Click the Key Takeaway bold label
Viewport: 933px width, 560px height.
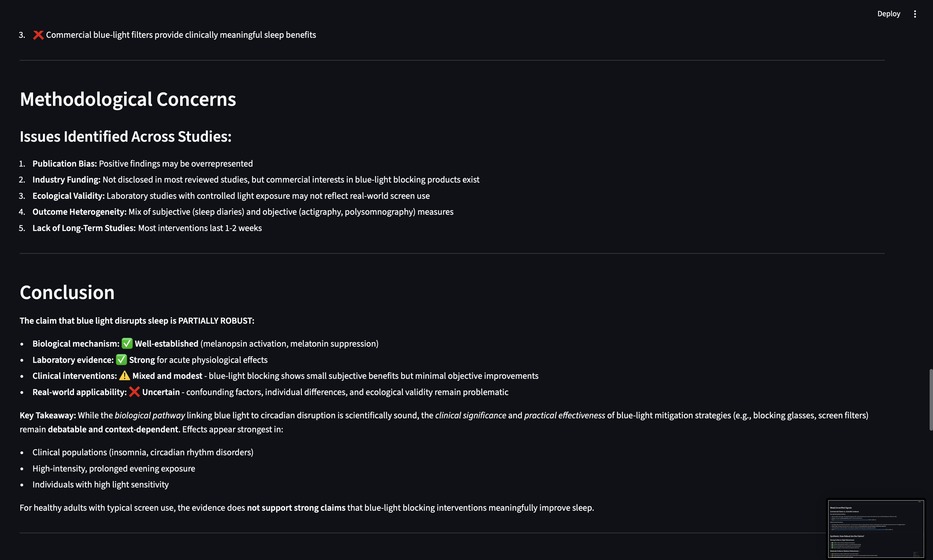tap(48, 416)
